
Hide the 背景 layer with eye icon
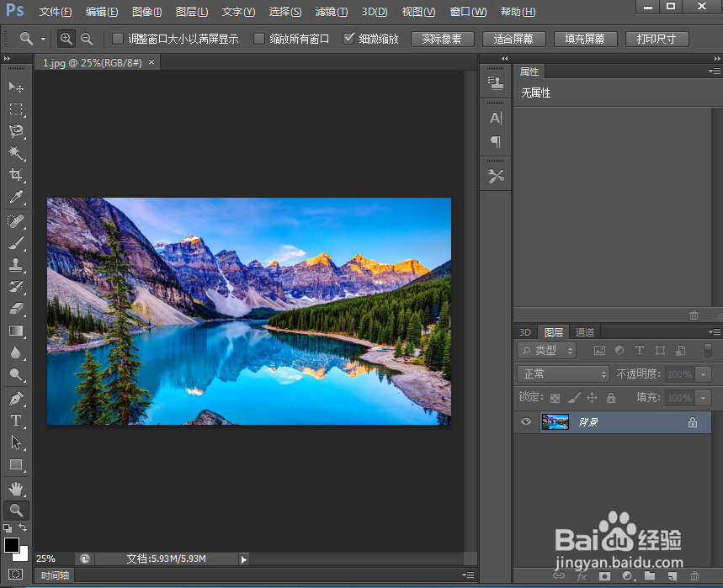coord(526,421)
